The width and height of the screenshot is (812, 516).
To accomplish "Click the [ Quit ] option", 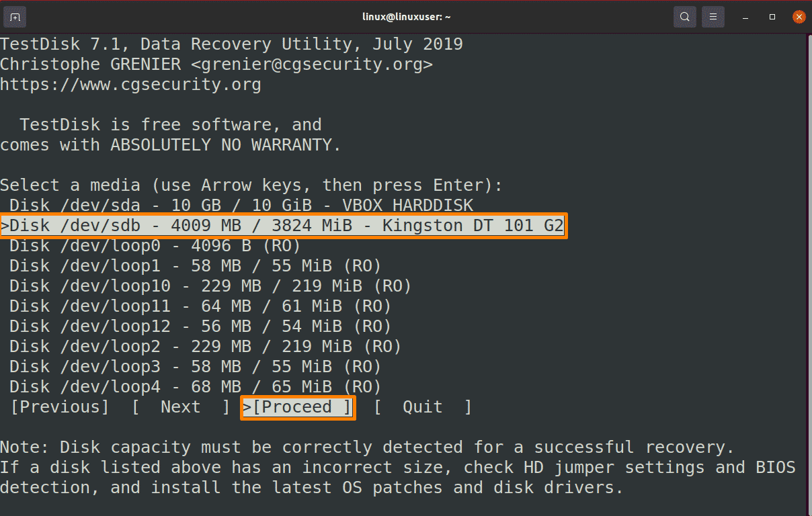I will coord(423,407).
